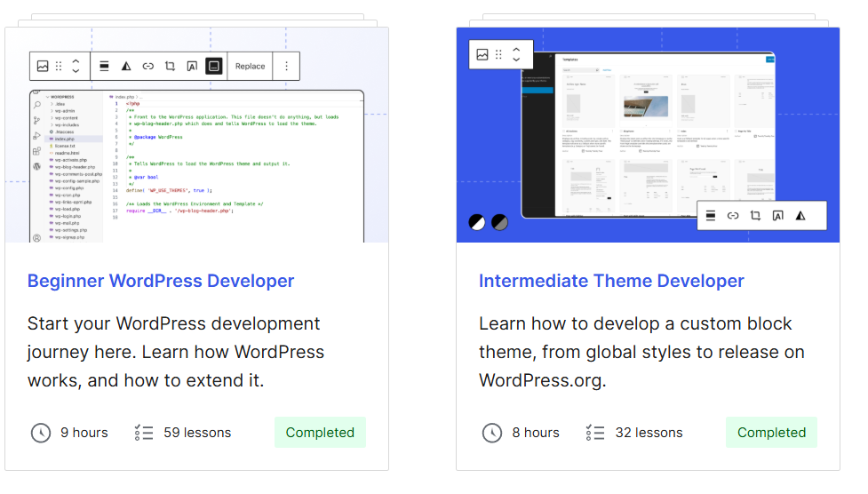Screen dimensions: 868x494
Task: Click the link icon in Intermediate card lower toolbar
Action: [x=733, y=216]
